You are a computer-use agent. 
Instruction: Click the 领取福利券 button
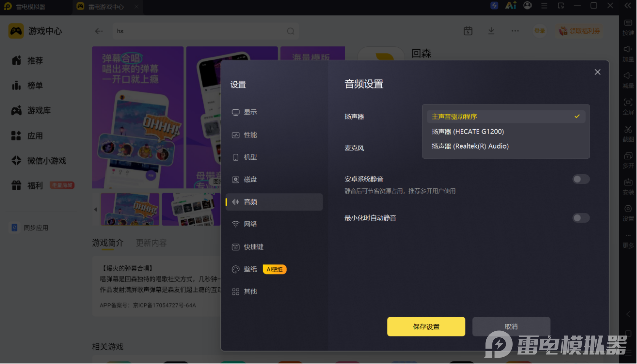click(579, 31)
